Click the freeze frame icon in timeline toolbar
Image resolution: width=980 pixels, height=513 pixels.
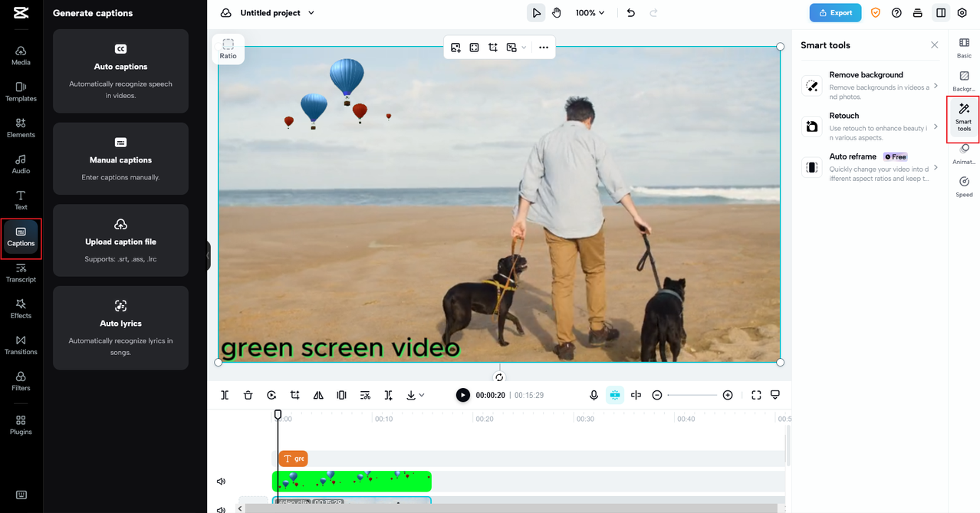pos(341,395)
